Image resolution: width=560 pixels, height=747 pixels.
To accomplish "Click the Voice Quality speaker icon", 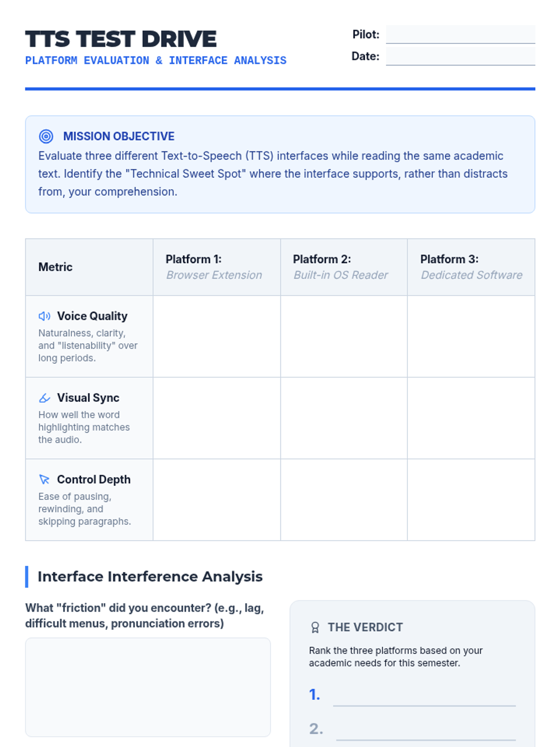I will pyautogui.click(x=44, y=316).
